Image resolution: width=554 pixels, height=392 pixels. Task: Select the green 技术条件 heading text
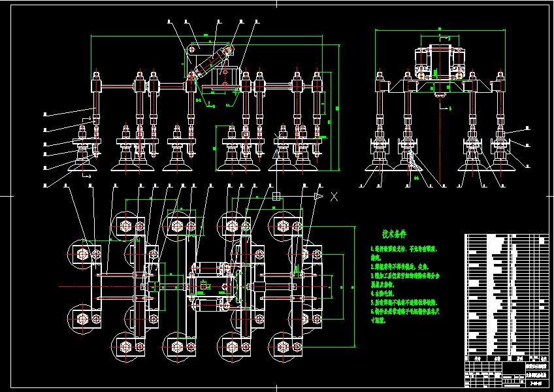[x=395, y=234]
